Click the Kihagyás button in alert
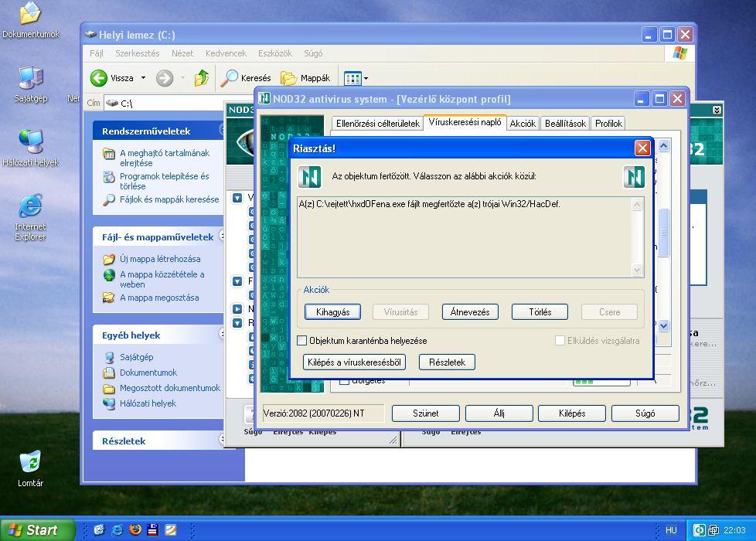 pyautogui.click(x=332, y=312)
